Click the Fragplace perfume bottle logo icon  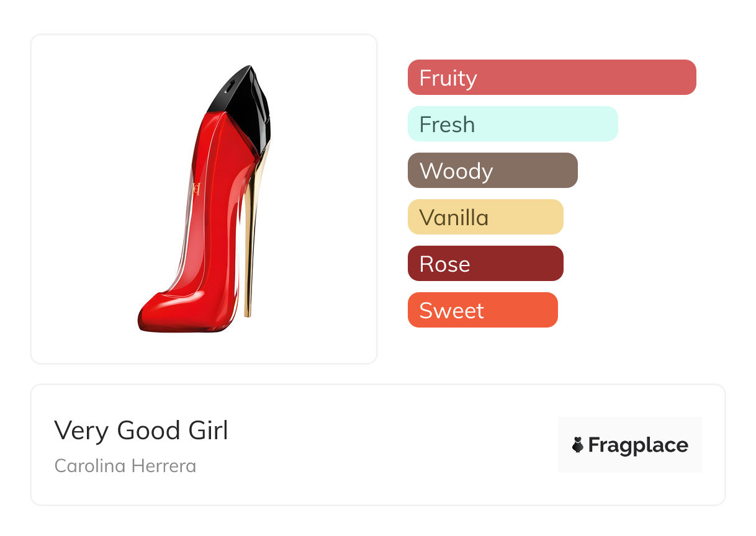[578, 445]
